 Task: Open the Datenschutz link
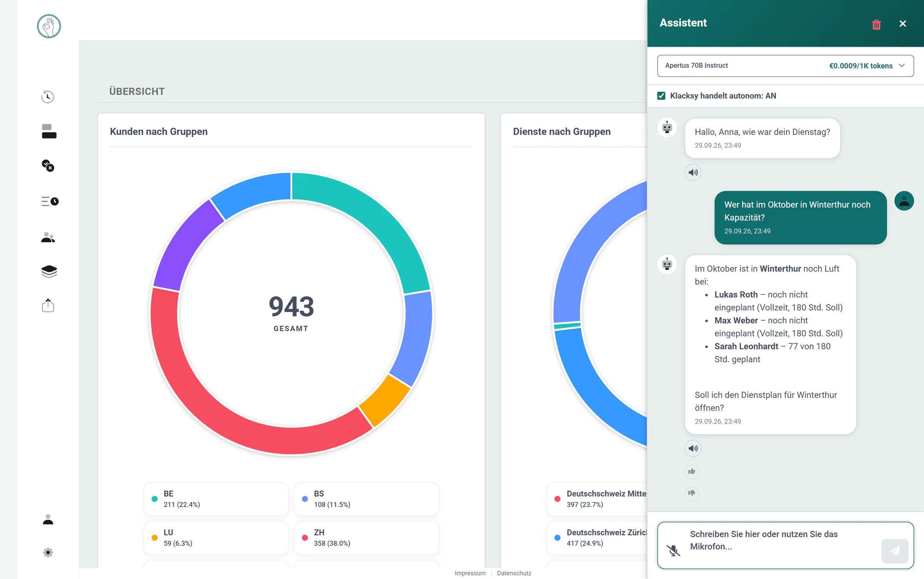(x=514, y=573)
